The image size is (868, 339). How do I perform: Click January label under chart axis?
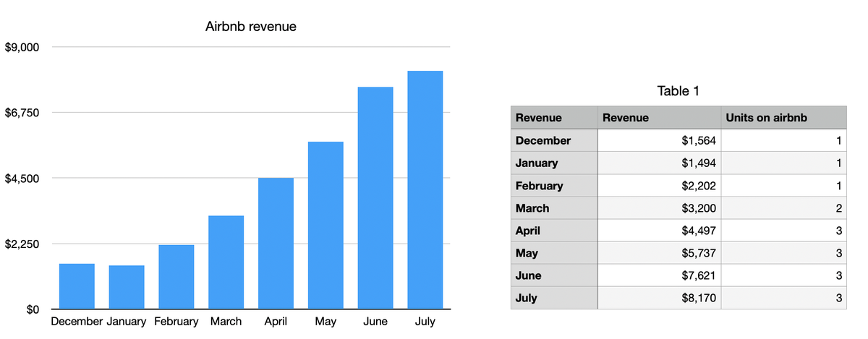click(x=127, y=322)
